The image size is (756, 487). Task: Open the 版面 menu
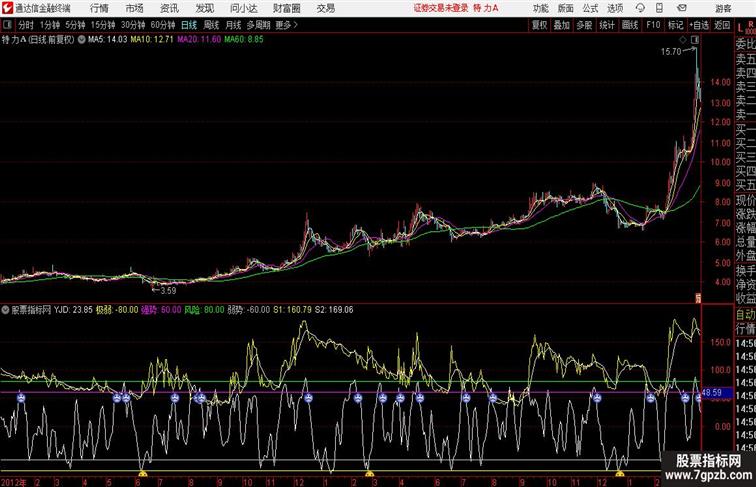(566, 8)
